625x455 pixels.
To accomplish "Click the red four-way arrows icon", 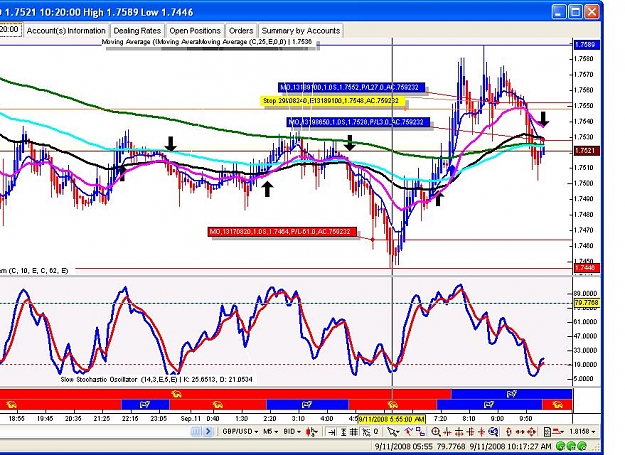I will 531,432.
